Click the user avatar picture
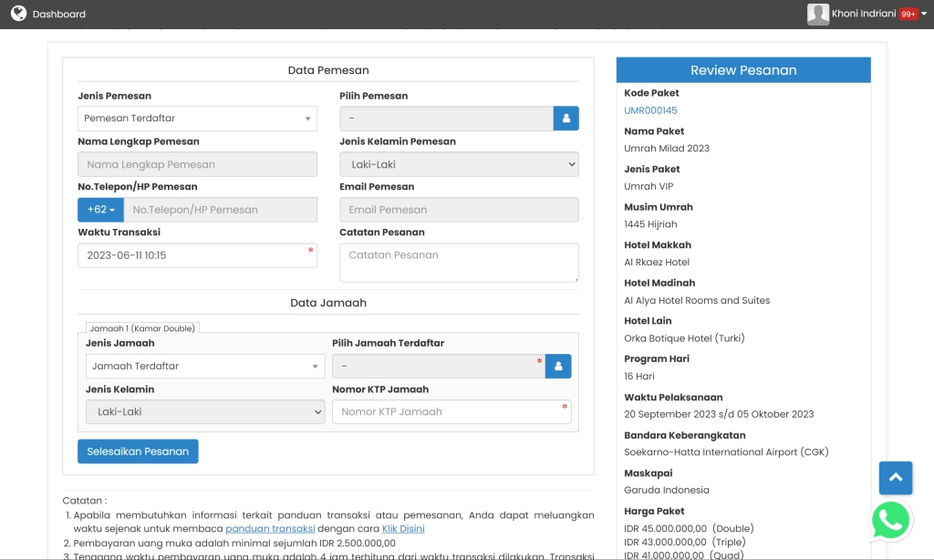 (x=817, y=14)
